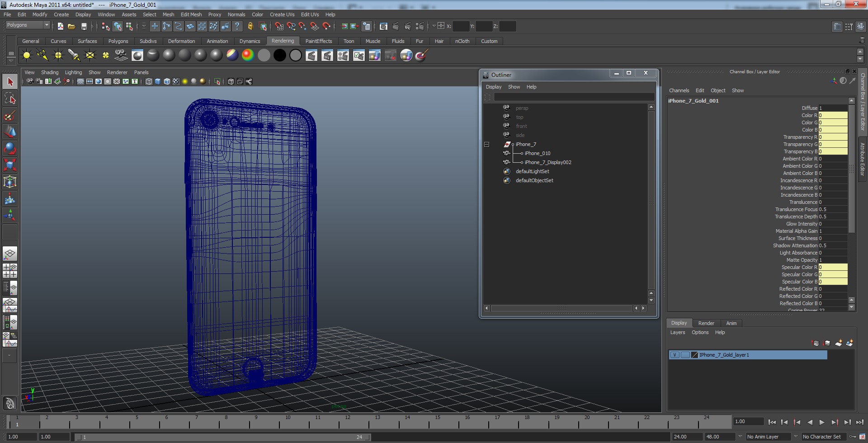Switch to single perspective view layout
The height and width of the screenshot is (443, 868).
tap(10, 254)
